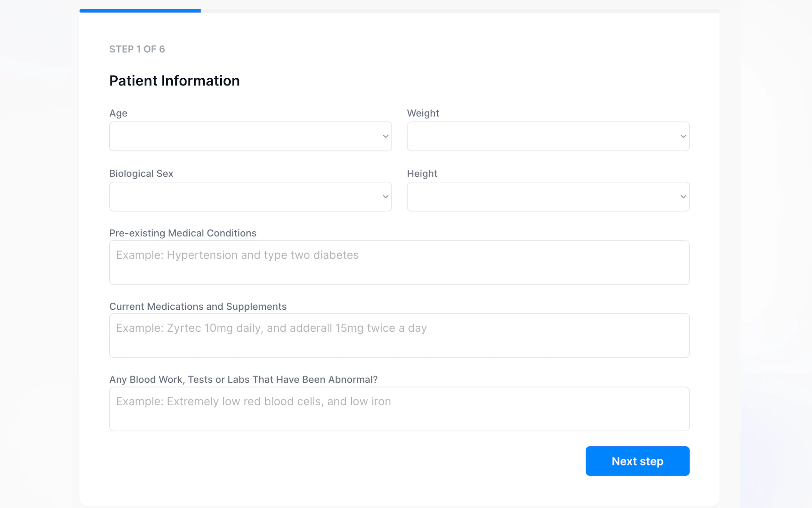This screenshot has height=508, width=812.
Task: Click the chevron arrow in Height field
Action: pos(683,196)
